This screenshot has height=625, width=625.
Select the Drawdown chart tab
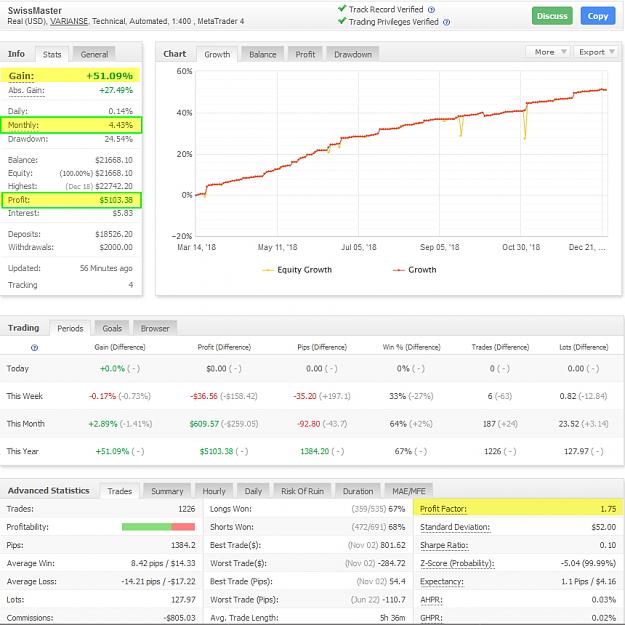(x=353, y=54)
